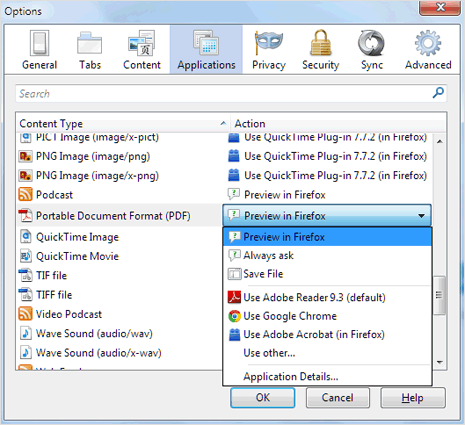Select the PNG Image (image/x-png) row

[x=225, y=176]
